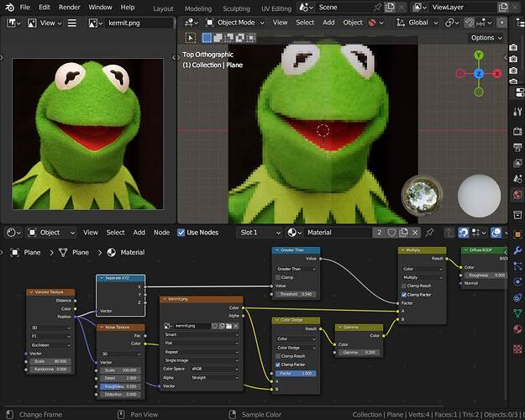Click the HDRI environment preview sphere
The image size is (525, 420).
click(x=422, y=196)
